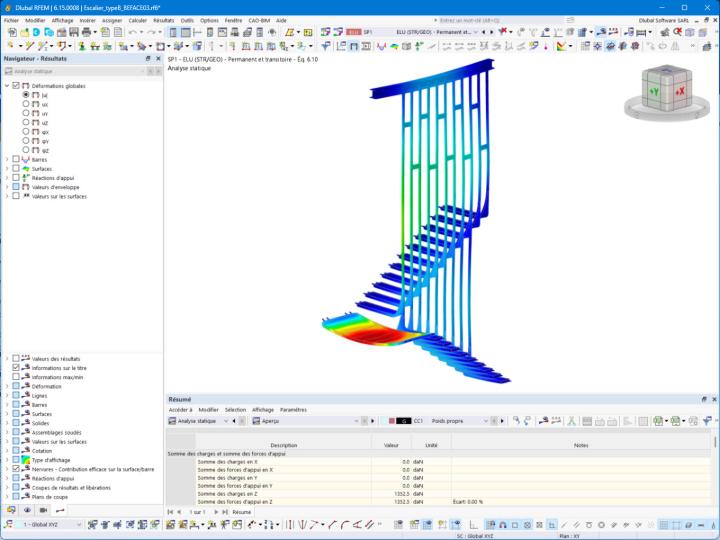Expand the Valeurs des résultats node
The height and width of the screenshot is (540, 720).
pos(7,359)
